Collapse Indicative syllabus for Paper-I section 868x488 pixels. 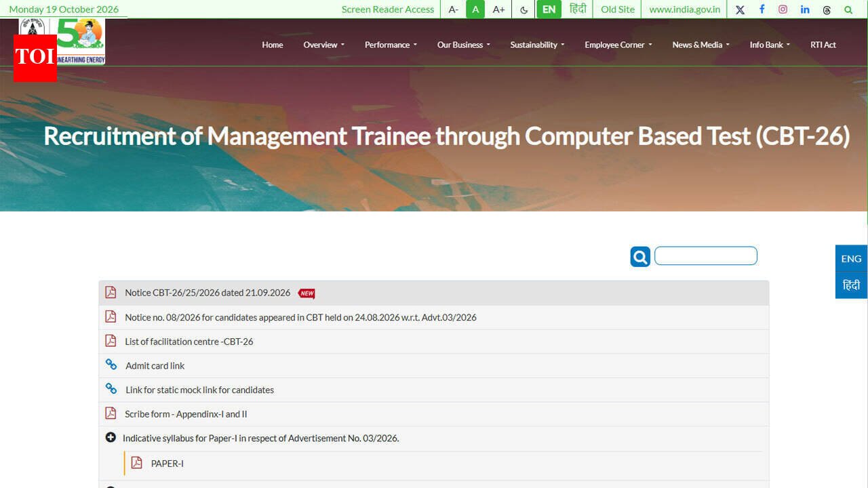click(x=111, y=438)
